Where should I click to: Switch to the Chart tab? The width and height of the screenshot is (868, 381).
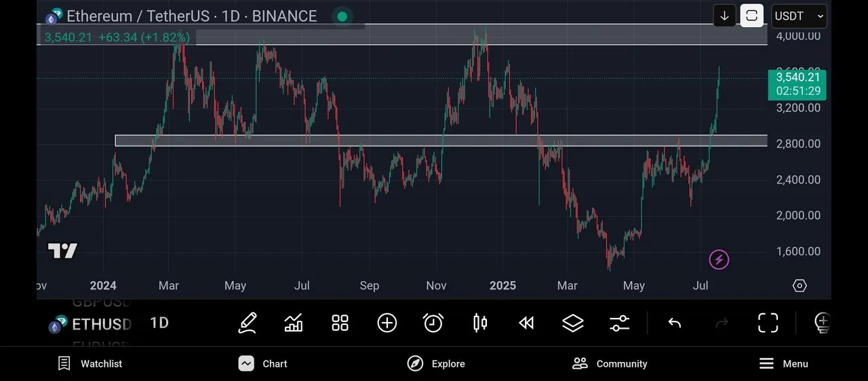point(263,364)
